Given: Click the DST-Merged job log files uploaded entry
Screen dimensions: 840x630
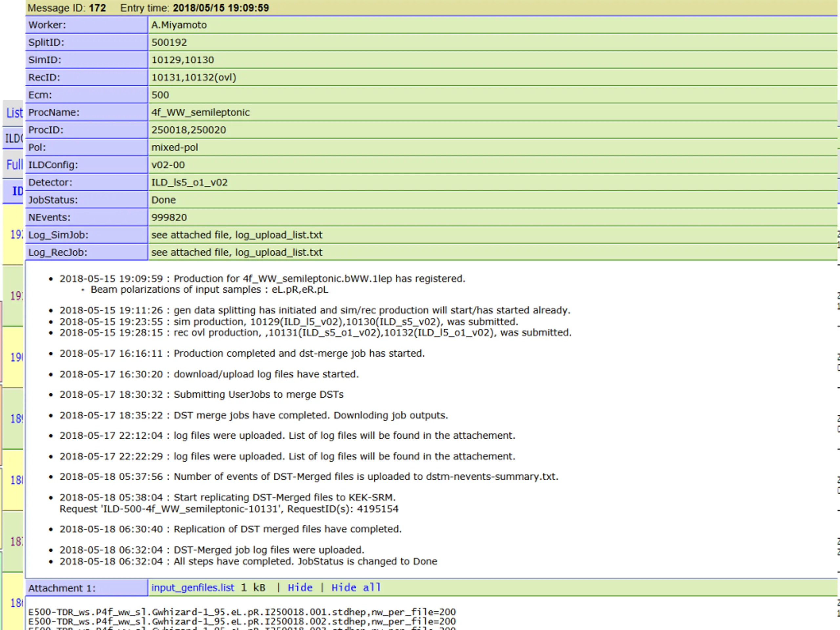Looking at the screenshot, I should (x=212, y=550).
